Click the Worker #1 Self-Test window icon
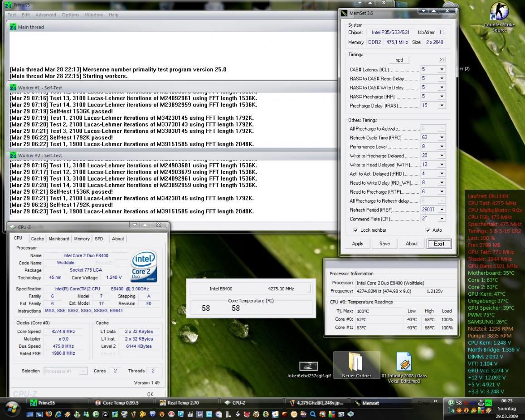Image resolution: width=525 pixels, height=420 pixels. point(13,88)
